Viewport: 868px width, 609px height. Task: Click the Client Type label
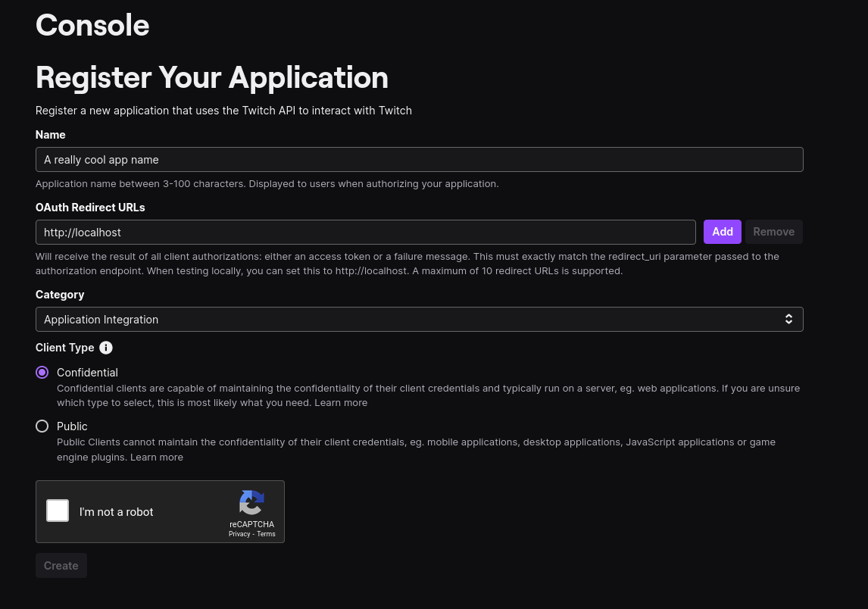point(65,348)
